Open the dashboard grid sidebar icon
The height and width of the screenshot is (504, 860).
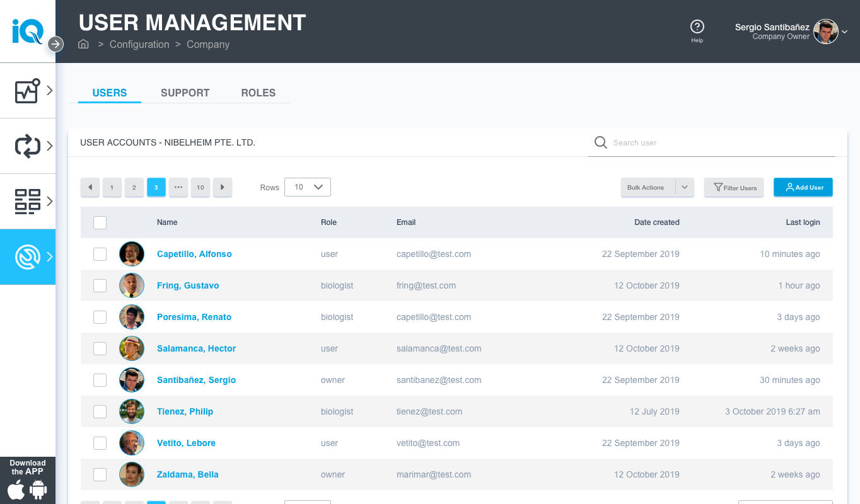point(28,202)
